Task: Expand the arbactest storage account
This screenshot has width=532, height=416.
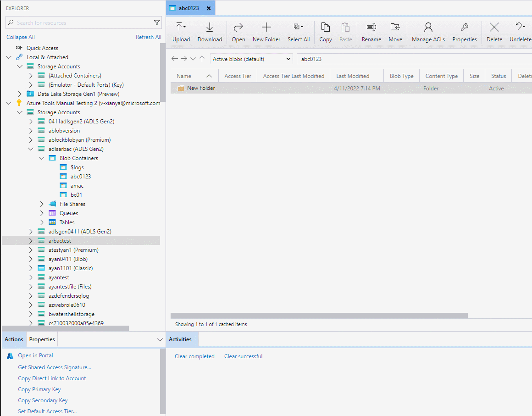Action: pyautogui.click(x=31, y=240)
